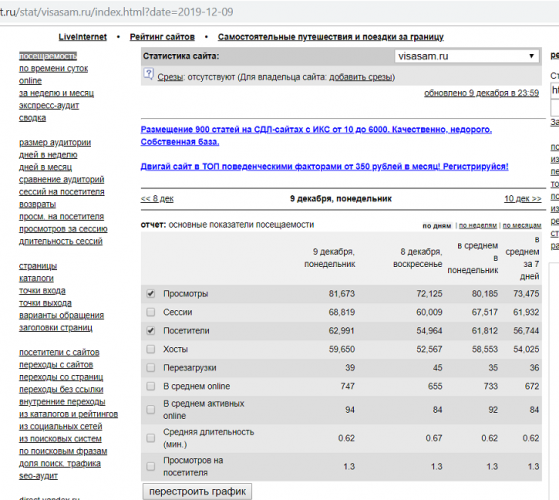559x500 pixels.
Task: Open Самостоятельные путешествия и поездки за границу category
Action: tap(331, 37)
